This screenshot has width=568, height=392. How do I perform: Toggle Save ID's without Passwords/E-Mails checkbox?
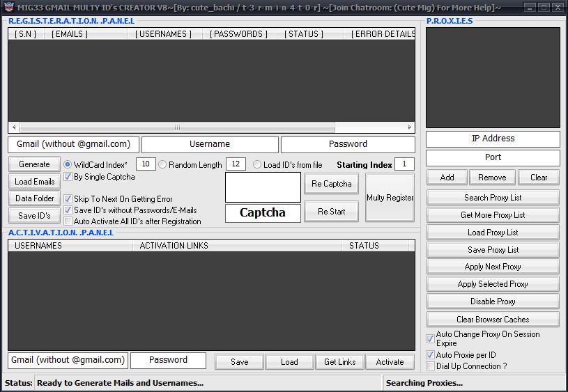(68, 210)
